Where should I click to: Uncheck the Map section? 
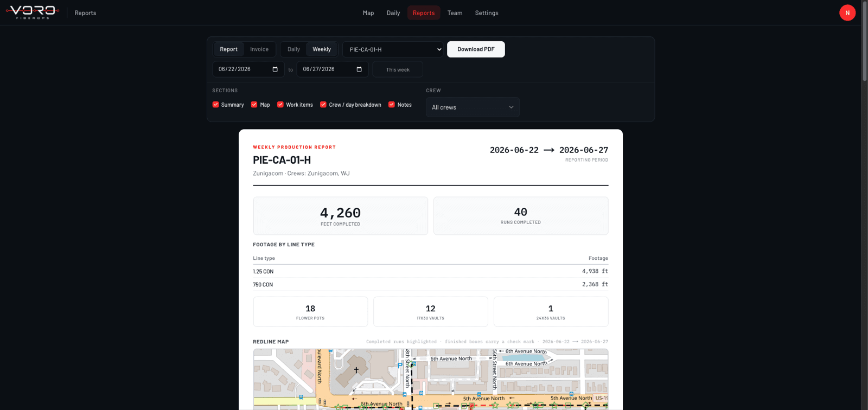point(254,105)
